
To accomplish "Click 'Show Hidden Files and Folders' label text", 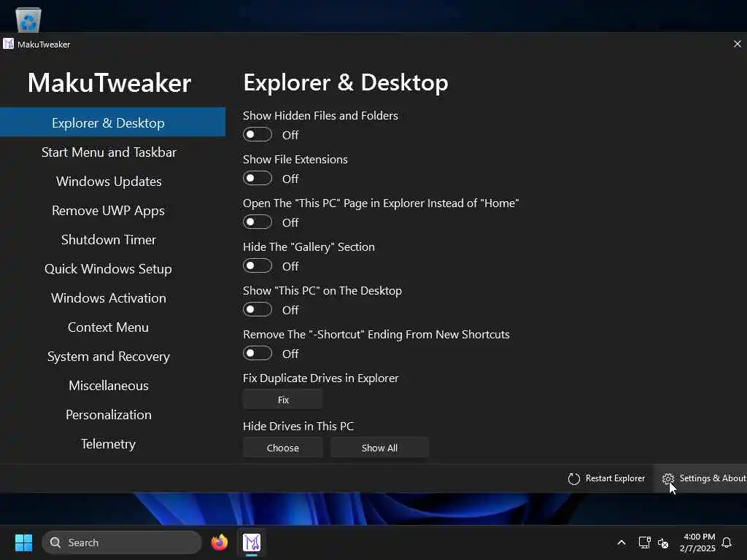I will pos(321,116).
